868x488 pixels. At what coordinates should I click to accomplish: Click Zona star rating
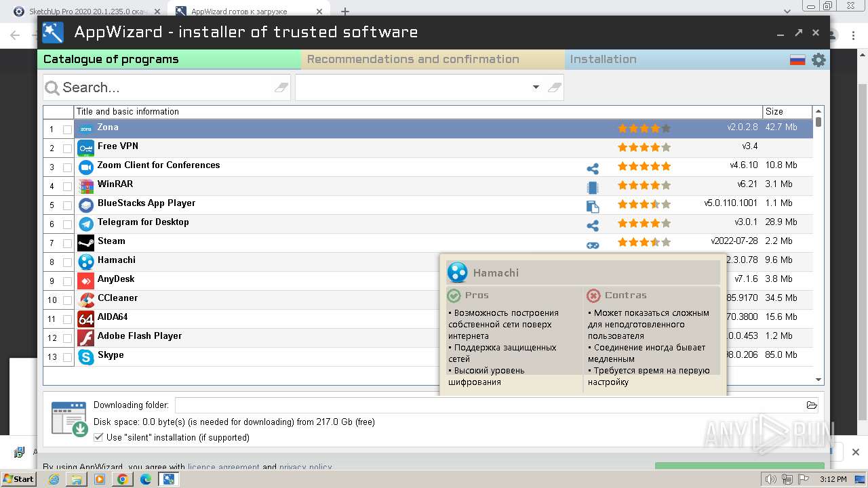[x=644, y=128]
